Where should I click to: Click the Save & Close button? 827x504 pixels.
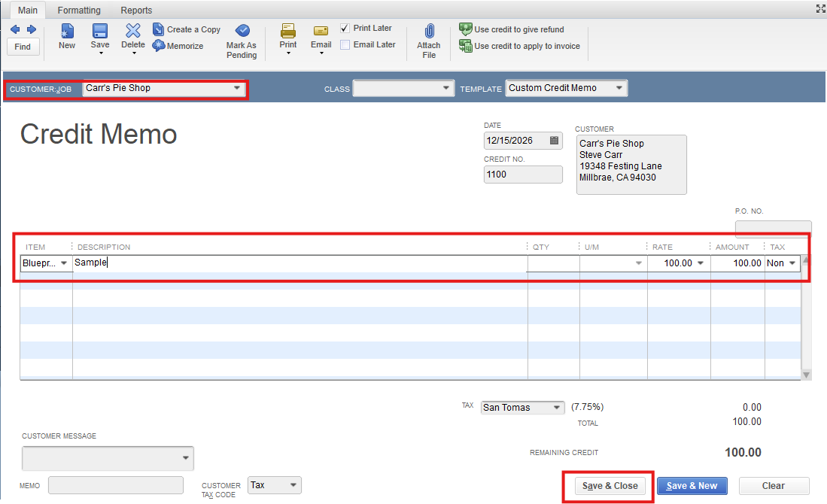pyautogui.click(x=610, y=486)
